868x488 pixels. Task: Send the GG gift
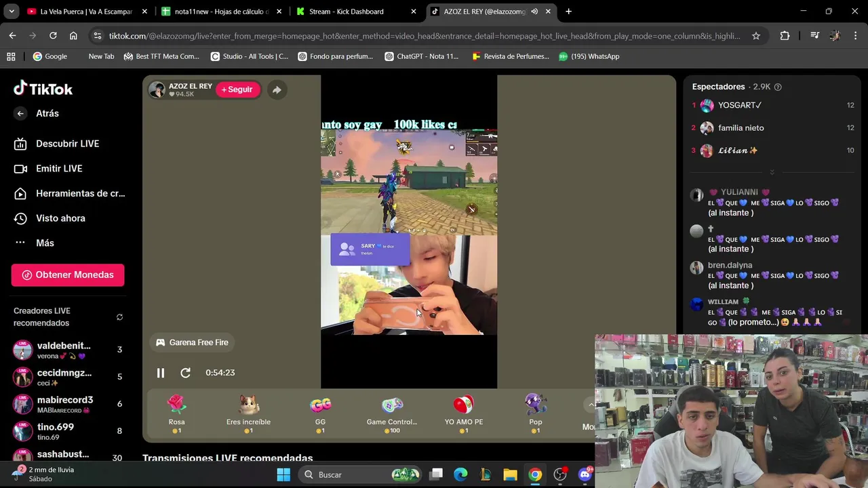(x=320, y=413)
